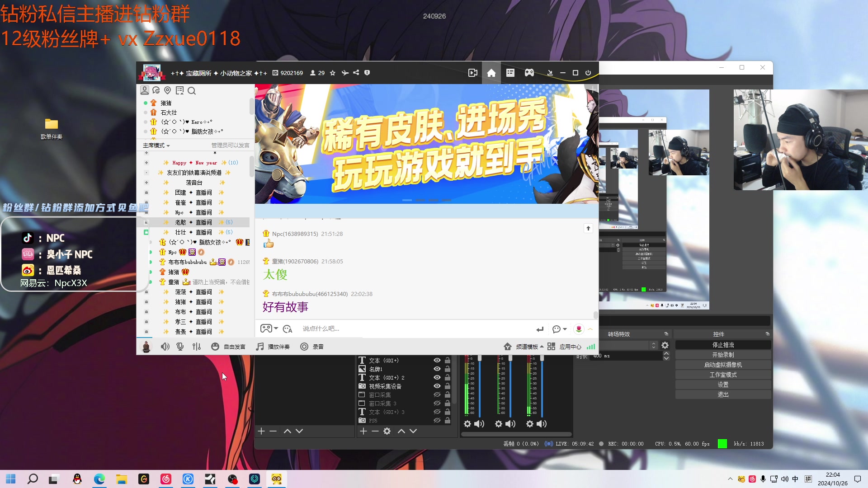Click the search magnifier in YY sidebar

[192, 90]
